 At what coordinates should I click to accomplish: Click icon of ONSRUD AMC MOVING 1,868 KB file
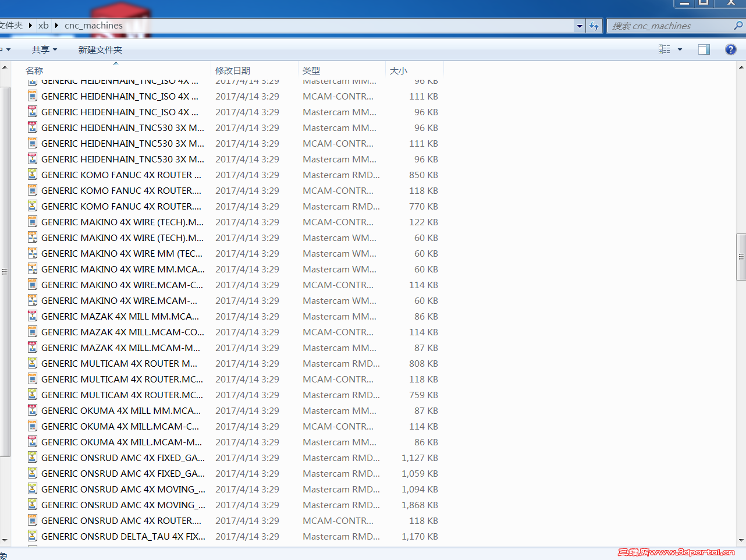(33, 505)
